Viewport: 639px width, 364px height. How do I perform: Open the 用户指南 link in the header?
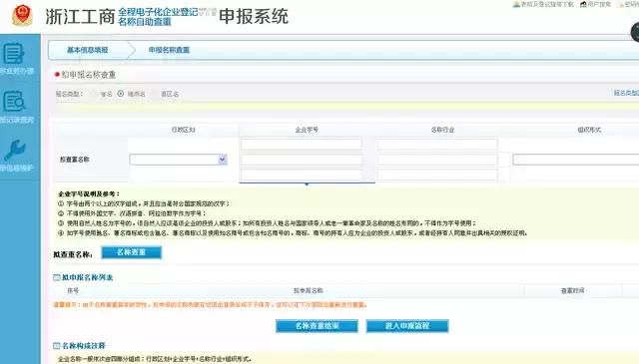(x=599, y=4)
